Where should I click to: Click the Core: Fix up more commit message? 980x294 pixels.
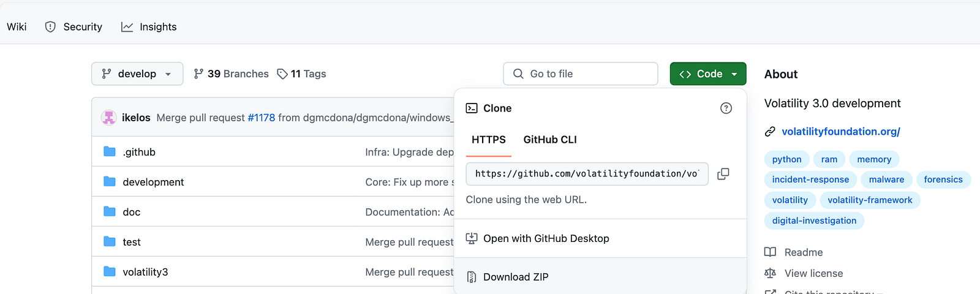tap(410, 182)
